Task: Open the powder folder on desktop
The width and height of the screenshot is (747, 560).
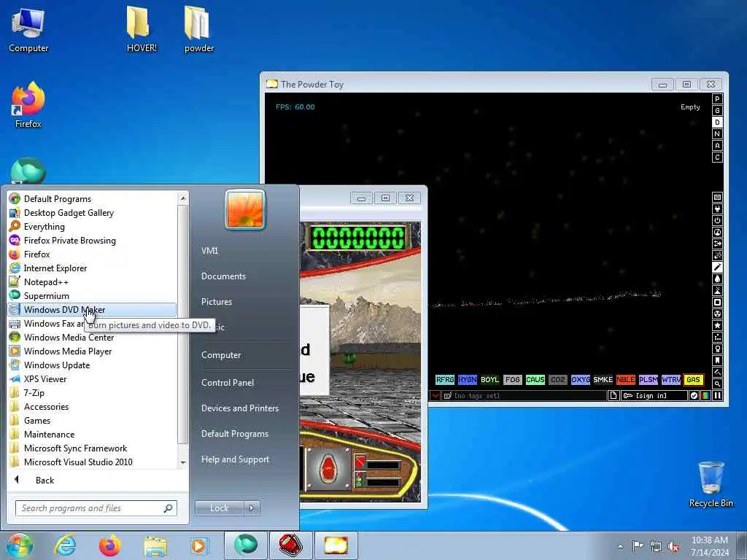Action: pos(198,28)
